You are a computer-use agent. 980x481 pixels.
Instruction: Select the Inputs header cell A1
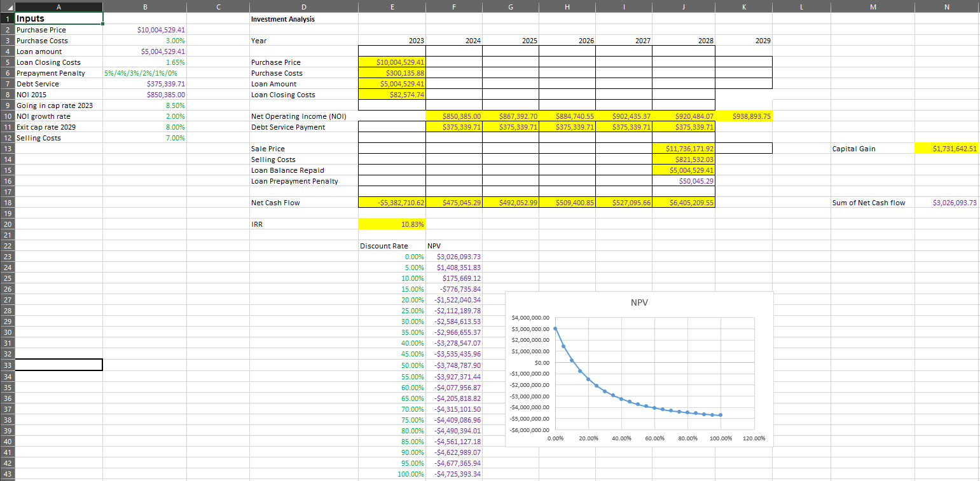coord(59,18)
